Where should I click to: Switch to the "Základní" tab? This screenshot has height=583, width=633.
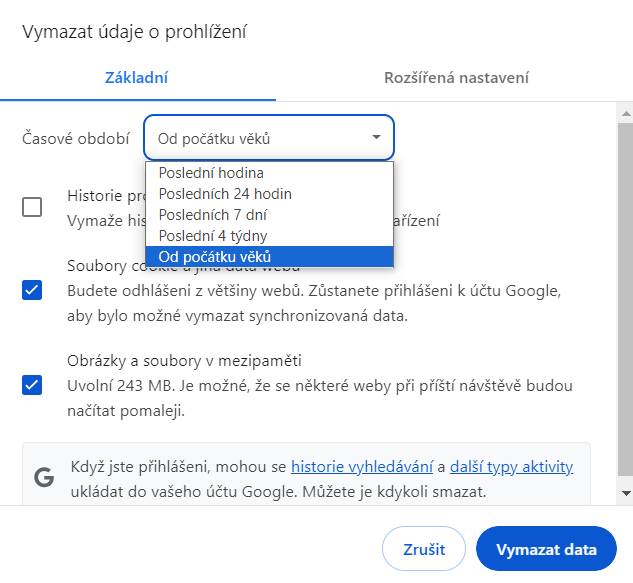coord(137,78)
